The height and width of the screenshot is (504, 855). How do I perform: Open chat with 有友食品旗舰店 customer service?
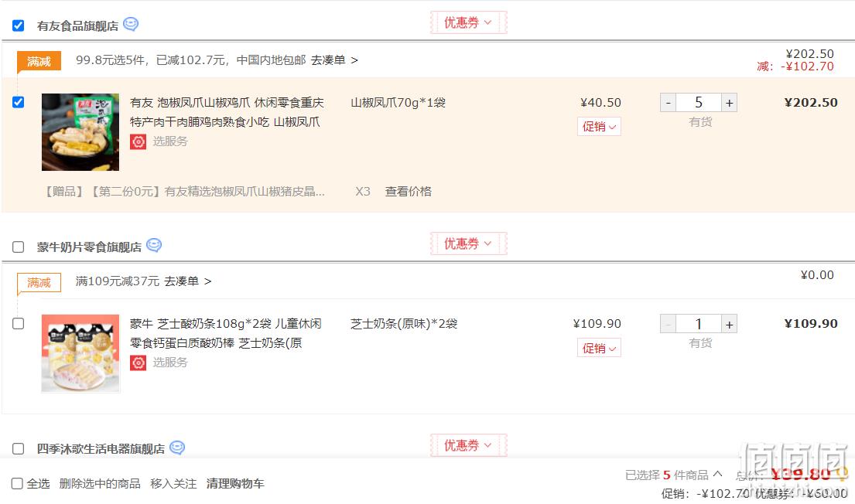point(131,25)
